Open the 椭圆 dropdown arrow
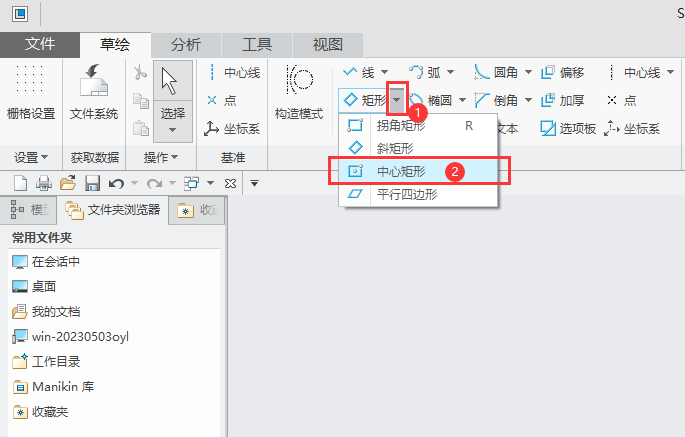685x437 pixels. point(462,101)
